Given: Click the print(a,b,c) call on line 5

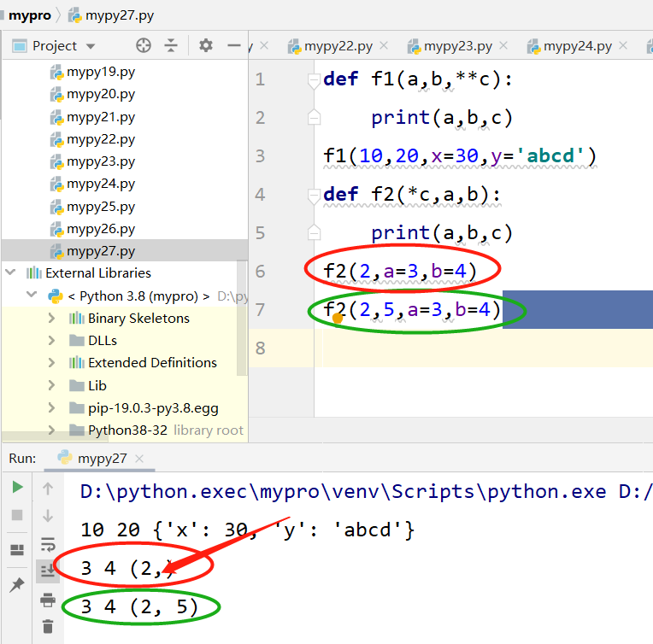Looking at the screenshot, I should pos(442,232).
